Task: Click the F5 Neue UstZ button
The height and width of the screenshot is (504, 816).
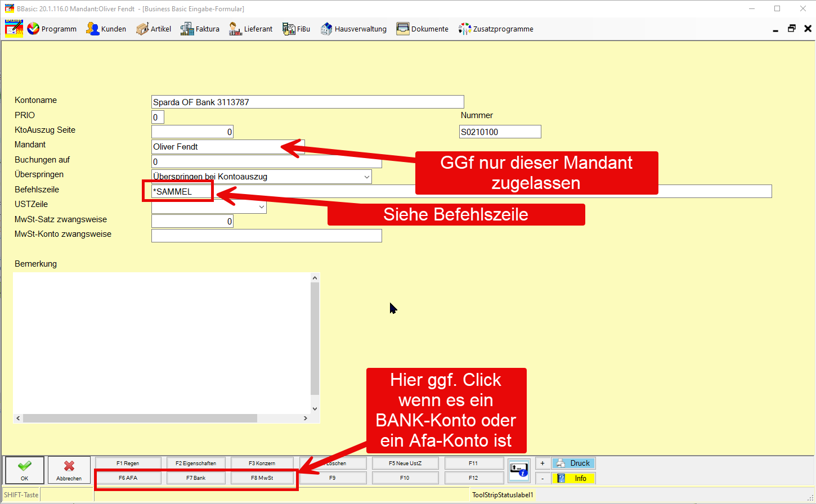Action: click(x=405, y=463)
